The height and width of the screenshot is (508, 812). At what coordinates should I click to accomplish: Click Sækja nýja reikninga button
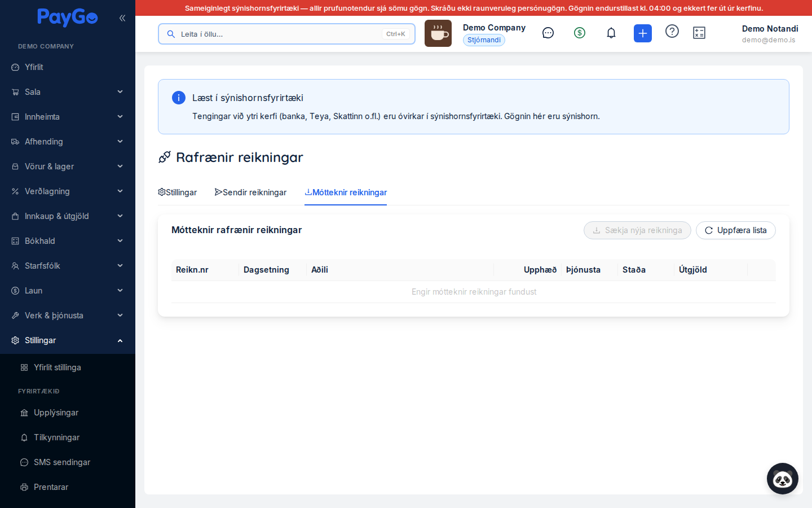(637, 230)
